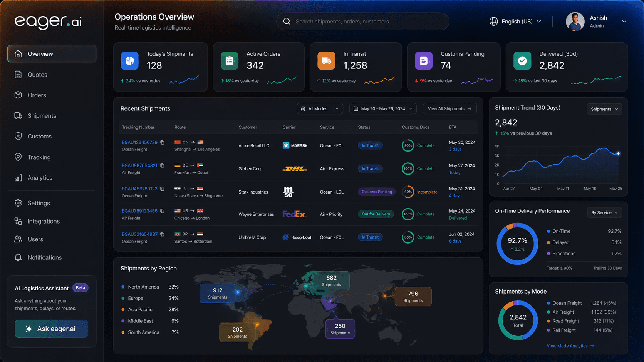This screenshot has width=644, height=362.
Task: Copy tracking number EGAU123456789
Action: coord(163,142)
